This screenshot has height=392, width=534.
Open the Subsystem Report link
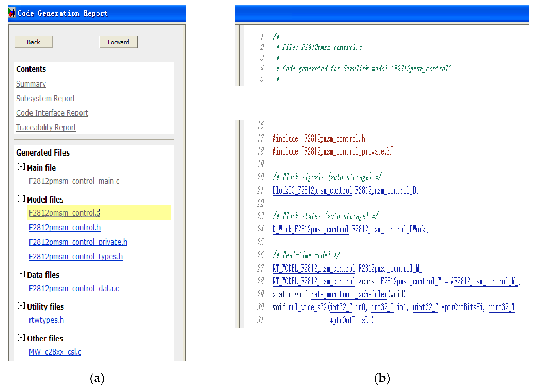(46, 98)
